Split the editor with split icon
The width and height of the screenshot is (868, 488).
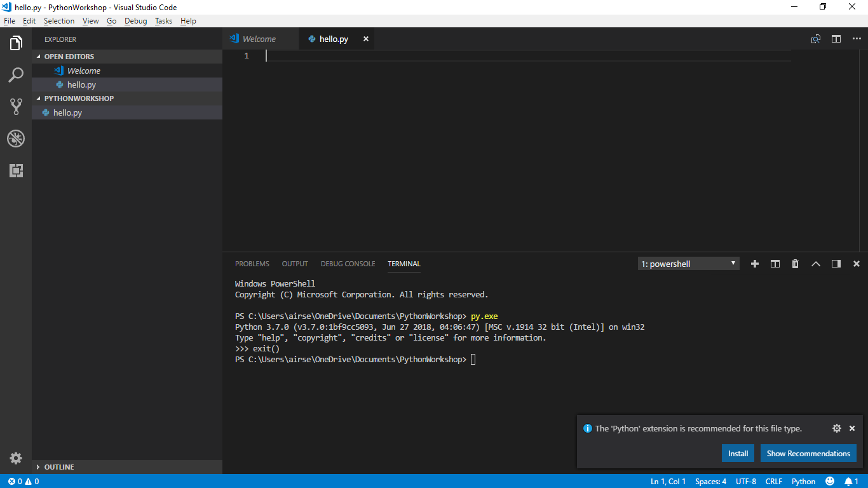tap(836, 39)
